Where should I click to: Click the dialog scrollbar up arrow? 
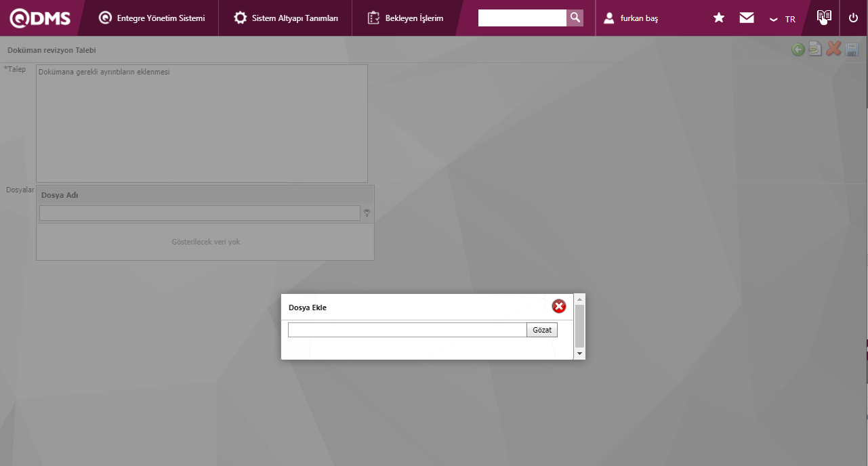[579, 299]
